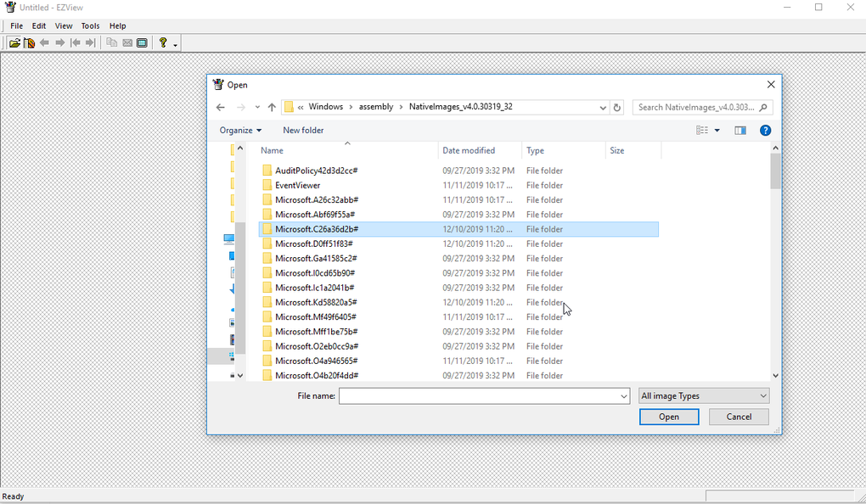Select the Windows breadcrumb segment

[326, 107]
